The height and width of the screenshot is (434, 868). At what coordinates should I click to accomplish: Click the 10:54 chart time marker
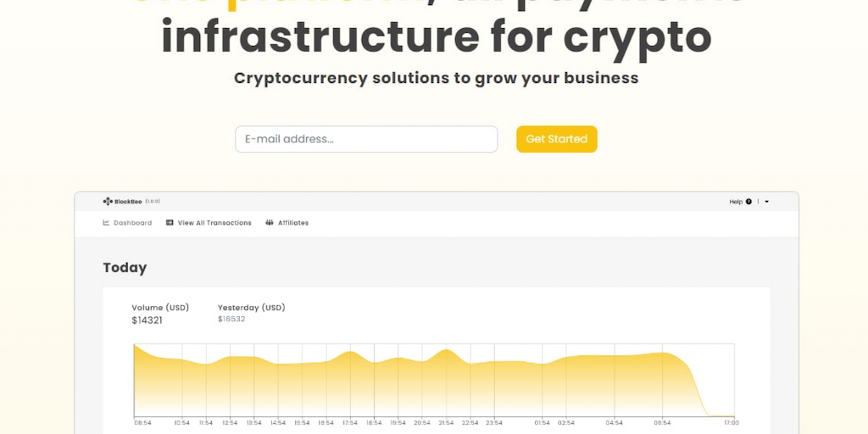pos(182,422)
